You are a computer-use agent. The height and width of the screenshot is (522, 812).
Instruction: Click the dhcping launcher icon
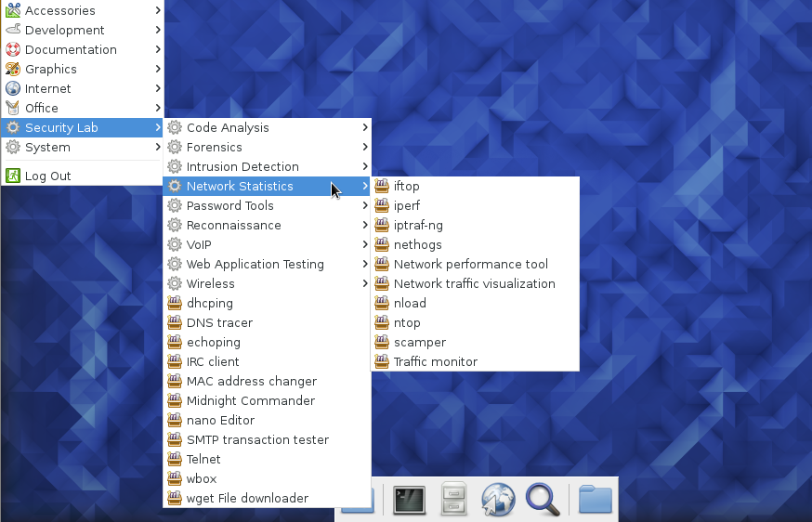[175, 303]
